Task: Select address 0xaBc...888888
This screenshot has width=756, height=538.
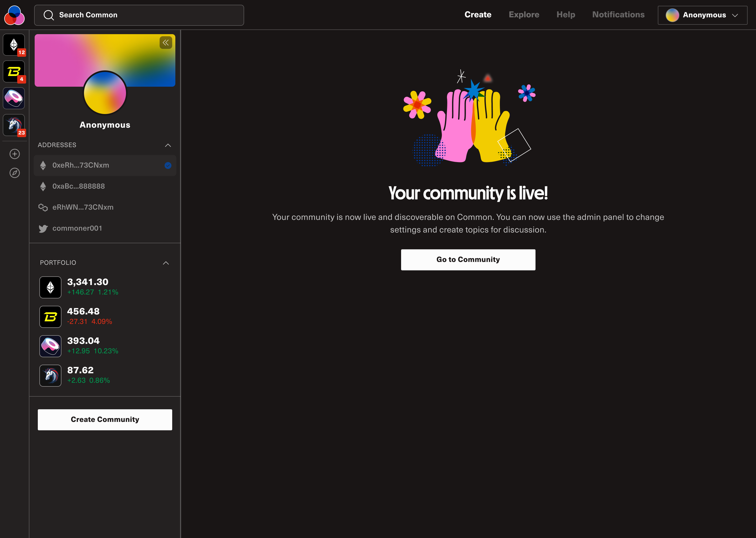Action: (78, 186)
